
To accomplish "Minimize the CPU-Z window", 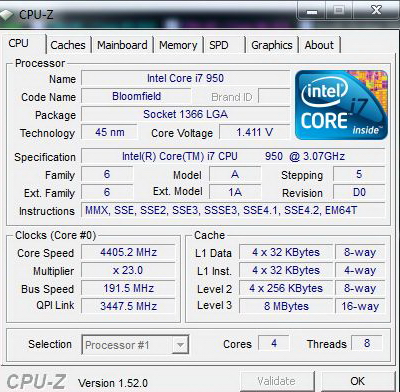I will point(312,12).
